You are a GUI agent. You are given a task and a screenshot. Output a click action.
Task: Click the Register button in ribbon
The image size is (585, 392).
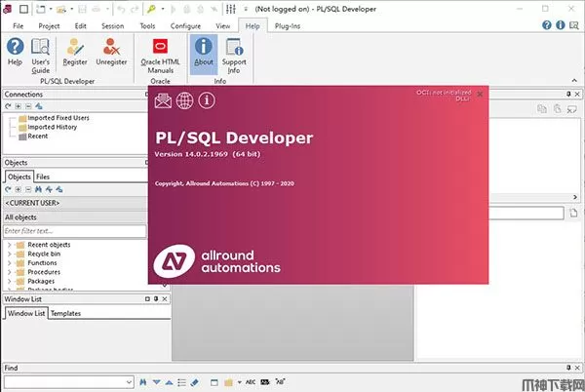coord(75,52)
